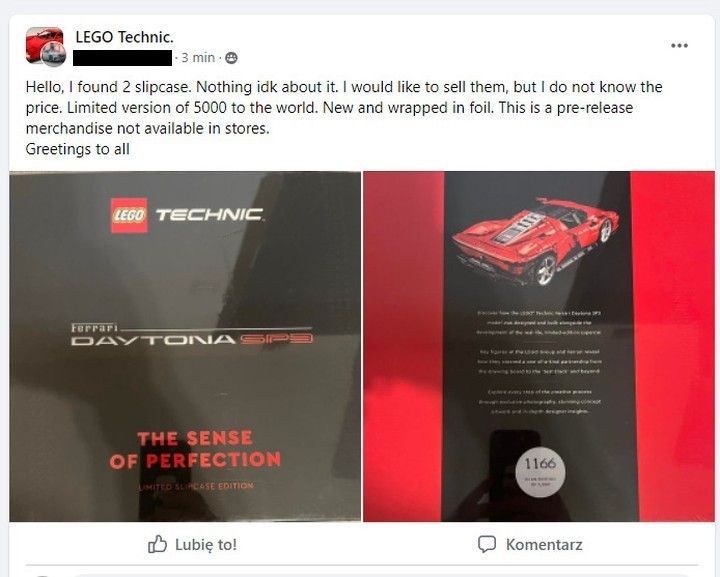
Task: Select the Komentarz label
Action: (x=544, y=545)
